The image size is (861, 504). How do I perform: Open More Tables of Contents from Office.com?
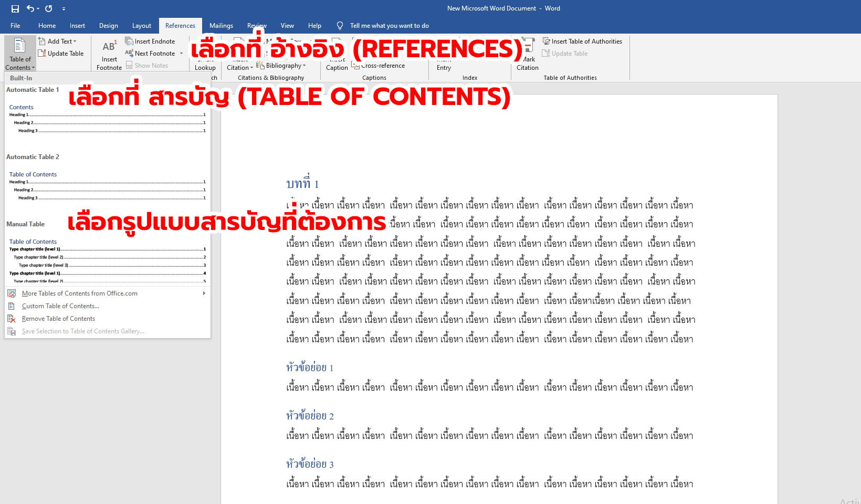107,293
